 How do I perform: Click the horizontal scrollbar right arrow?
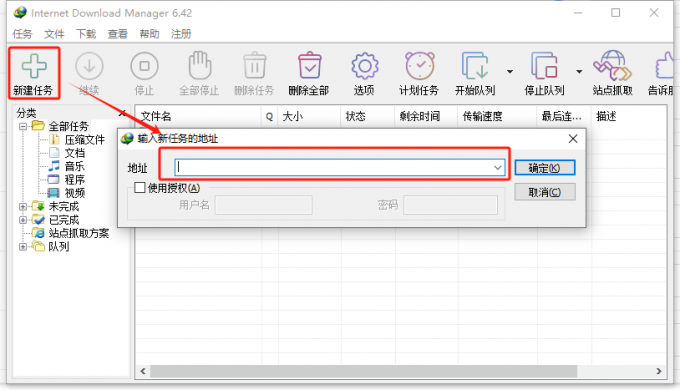point(659,371)
